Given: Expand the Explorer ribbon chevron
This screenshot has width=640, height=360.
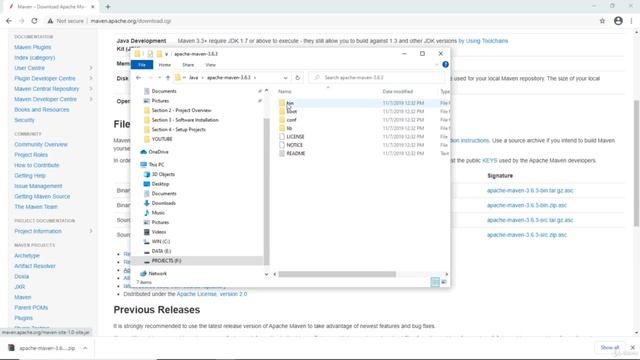Looking at the screenshot, I should click(436, 64).
